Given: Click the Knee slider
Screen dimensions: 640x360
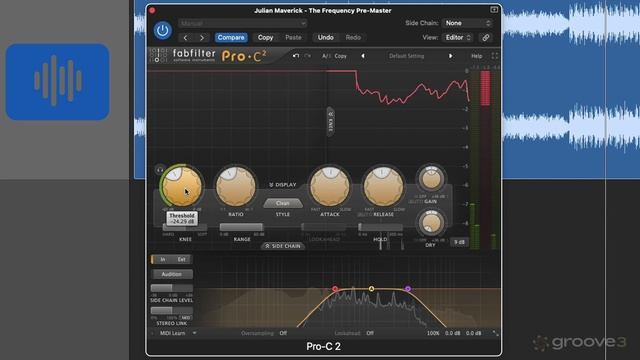Looking at the screenshot, I should point(185,227).
